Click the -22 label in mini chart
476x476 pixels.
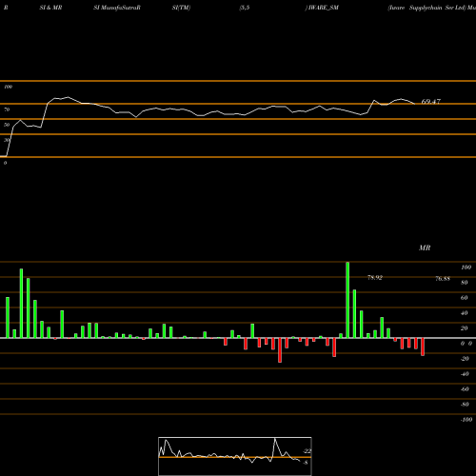tap(307, 451)
